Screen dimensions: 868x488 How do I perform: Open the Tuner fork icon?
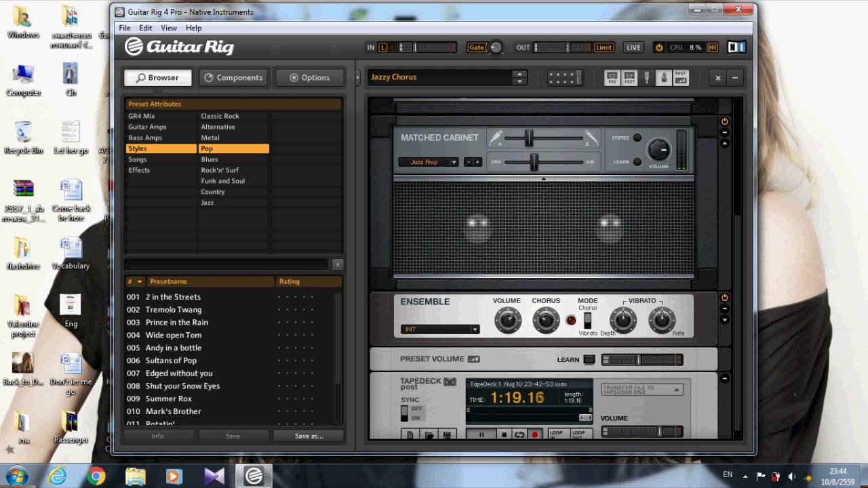(646, 77)
